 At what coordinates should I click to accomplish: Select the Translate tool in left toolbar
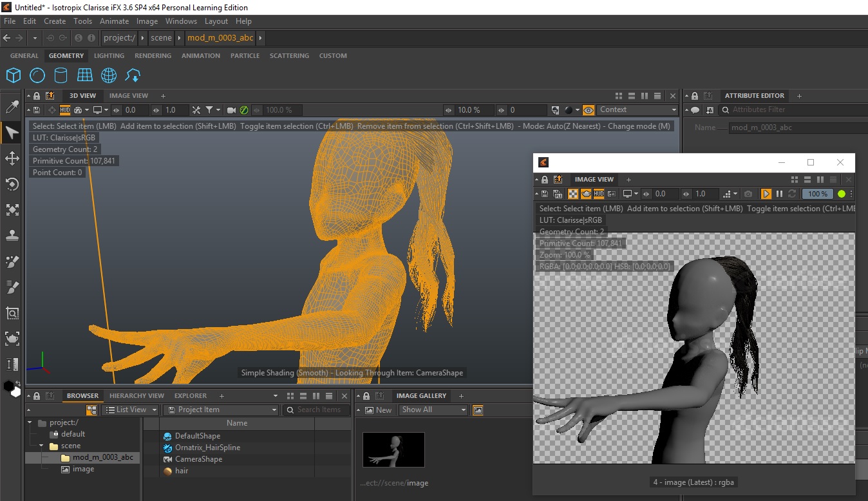tap(12, 158)
